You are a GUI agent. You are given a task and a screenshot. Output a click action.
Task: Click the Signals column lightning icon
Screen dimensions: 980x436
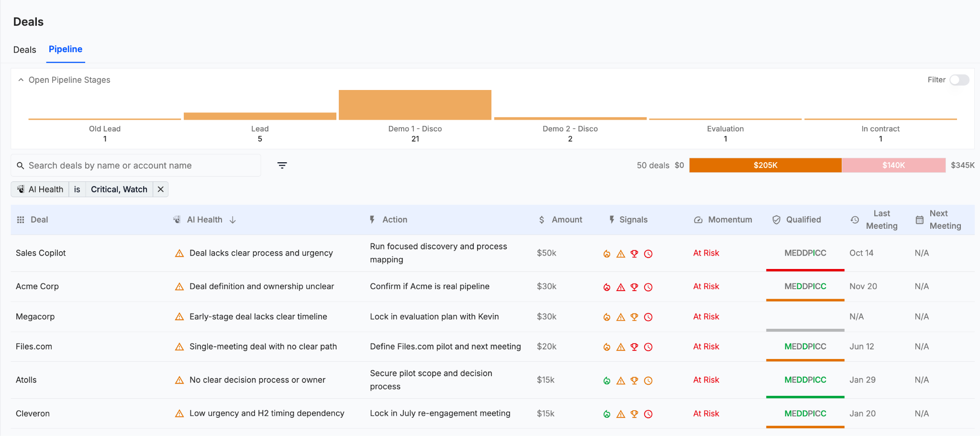click(612, 220)
